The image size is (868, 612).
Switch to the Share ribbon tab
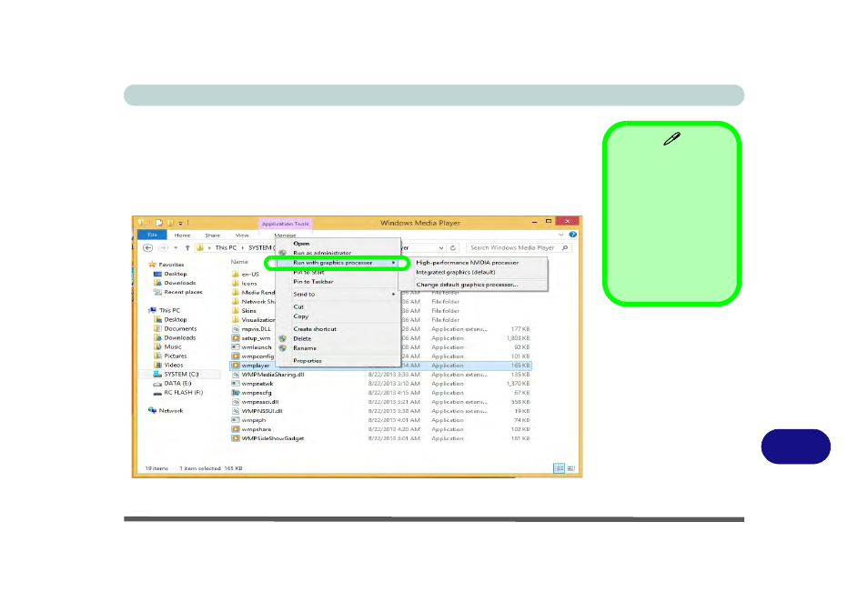[213, 236]
